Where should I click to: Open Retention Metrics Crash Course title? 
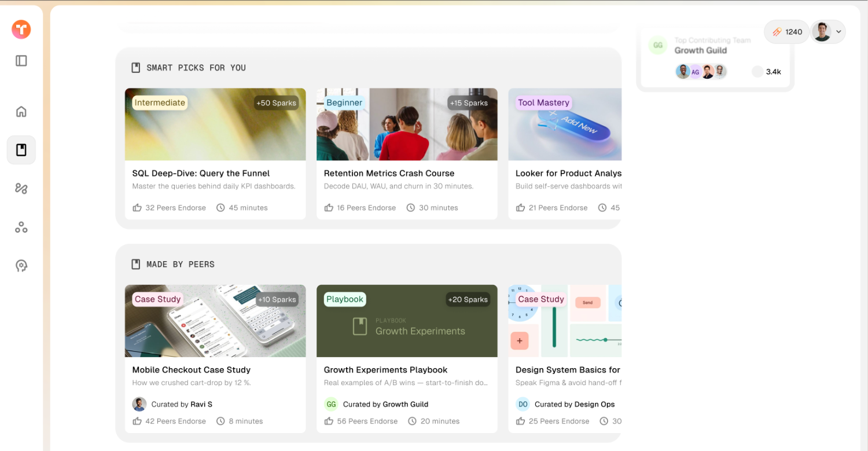(389, 173)
